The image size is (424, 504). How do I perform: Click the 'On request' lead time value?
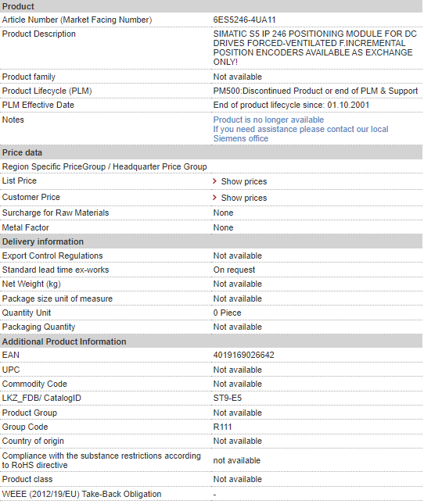234,270
